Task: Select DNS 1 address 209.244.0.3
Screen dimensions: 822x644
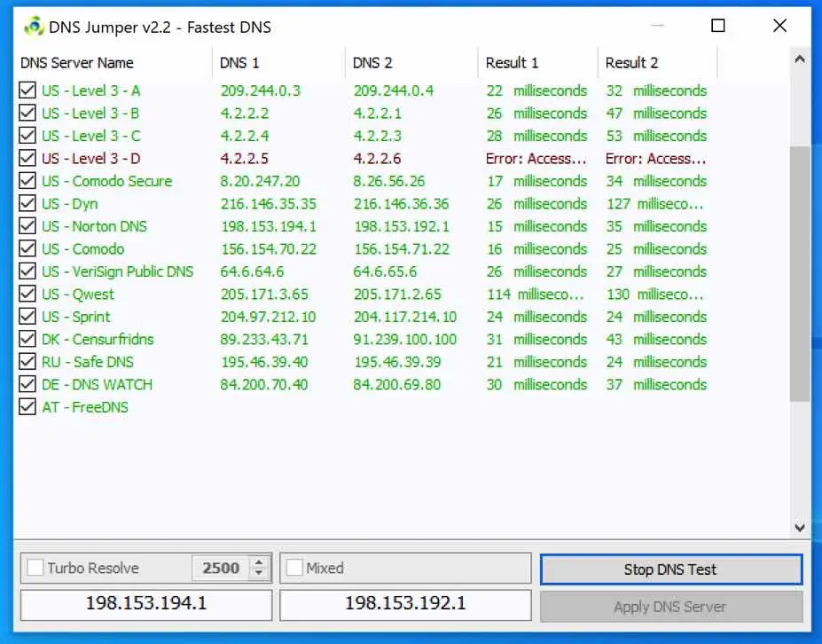Action: [261, 90]
